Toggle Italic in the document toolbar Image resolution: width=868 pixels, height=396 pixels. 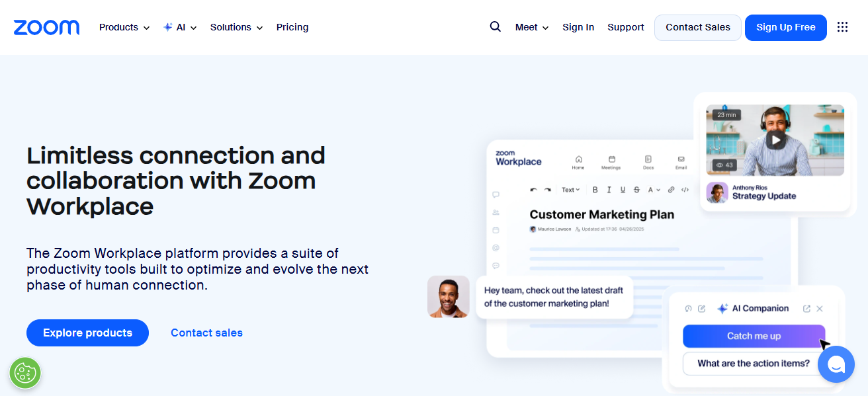click(609, 190)
